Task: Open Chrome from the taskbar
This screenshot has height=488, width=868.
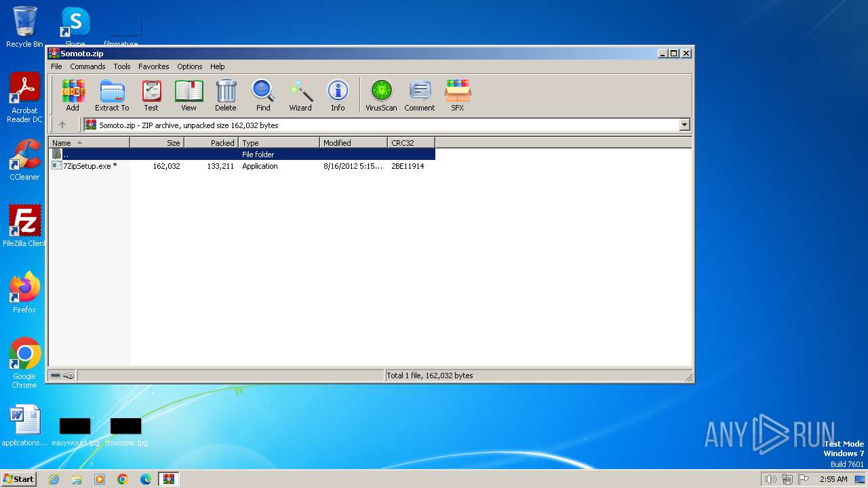Action: [x=123, y=479]
